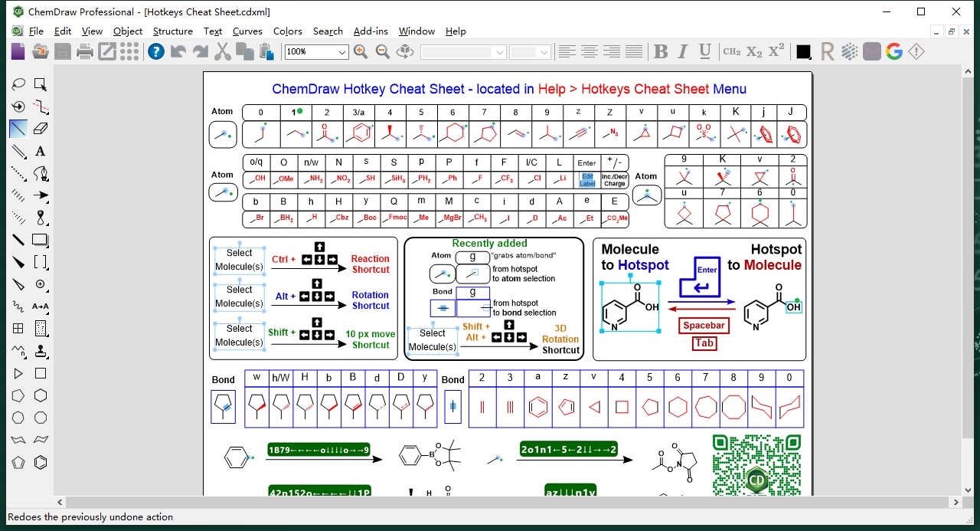Image resolution: width=980 pixels, height=531 pixels.
Task: Open the zoom percentage dropdown
Action: [x=342, y=51]
